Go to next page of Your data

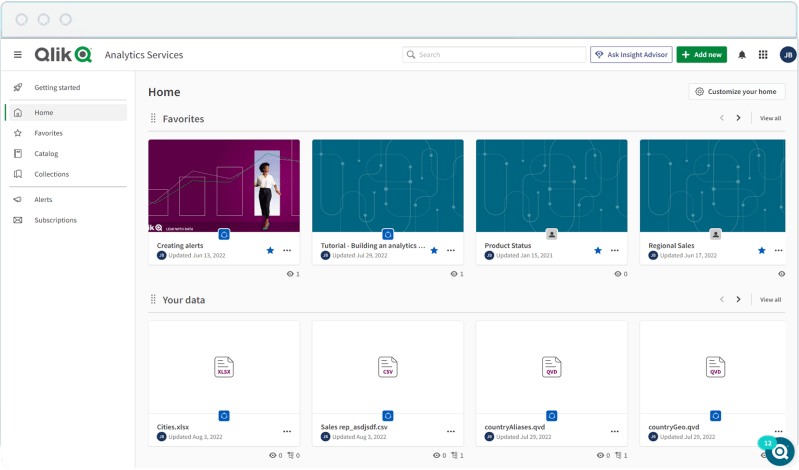pyautogui.click(x=739, y=299)
